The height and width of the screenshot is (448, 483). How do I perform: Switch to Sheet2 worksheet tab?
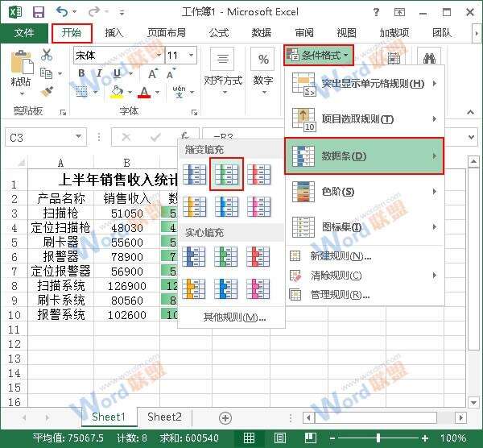pos(164,417)
